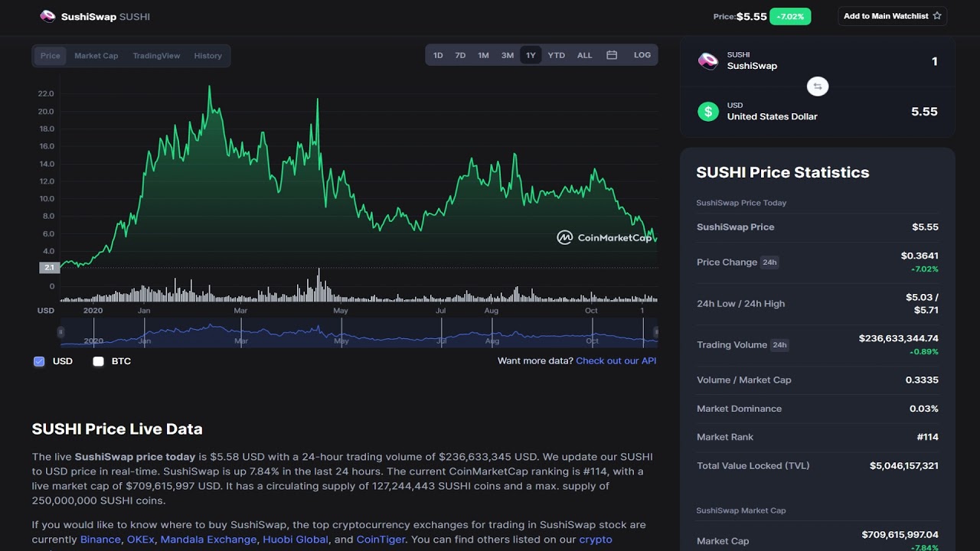Open the Binance exchange link
The height and width of the screenshot is (551, 980).
(100, 540)
